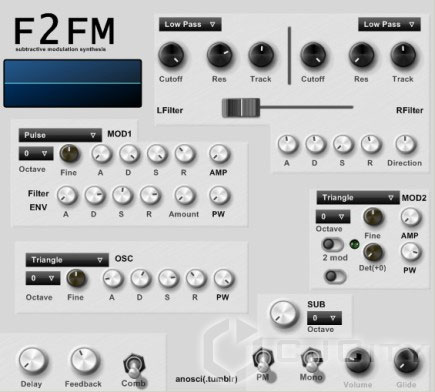Click the OSC envelope D knob
The image size is (435, 392).
[x=140, y=279]
